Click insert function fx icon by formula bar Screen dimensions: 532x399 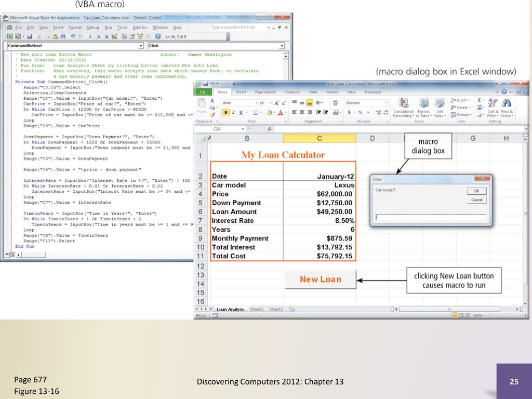[x=270, y=129]
